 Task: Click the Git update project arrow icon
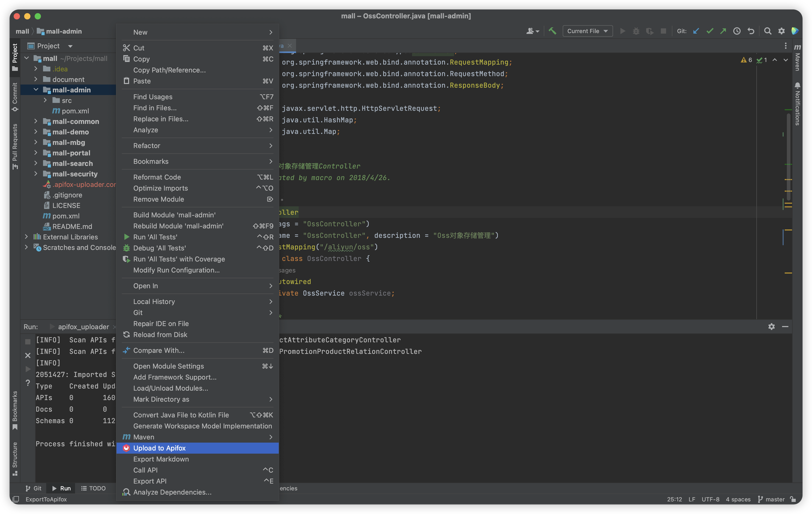point(696,31)
